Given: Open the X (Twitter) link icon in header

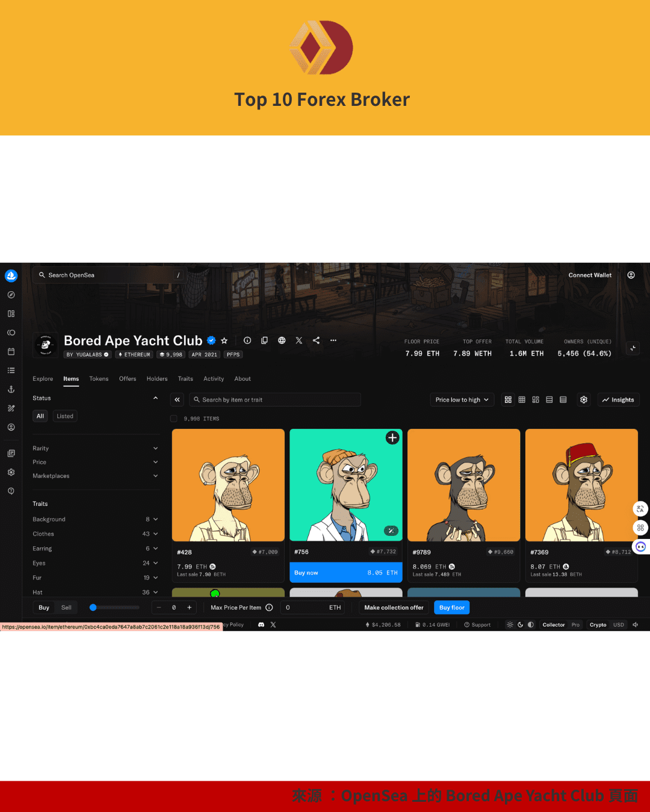Looking at the screenshot, I should tap(299, 340).
